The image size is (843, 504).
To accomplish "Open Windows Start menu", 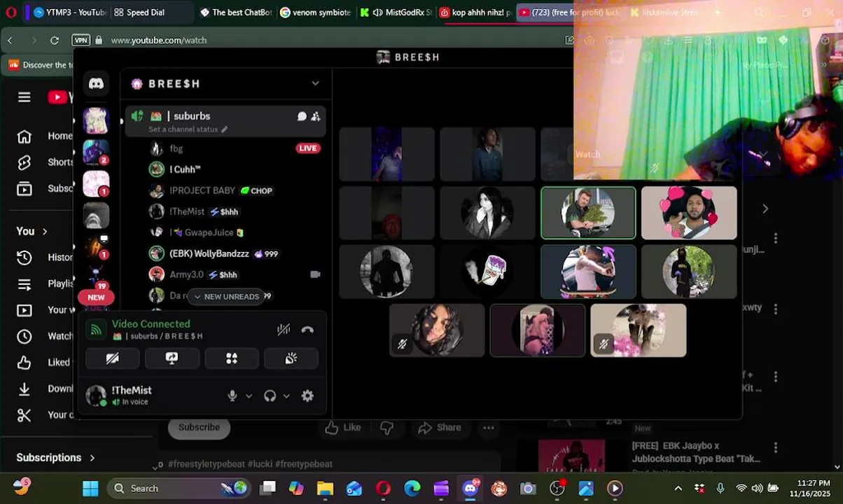I will 90,489.
